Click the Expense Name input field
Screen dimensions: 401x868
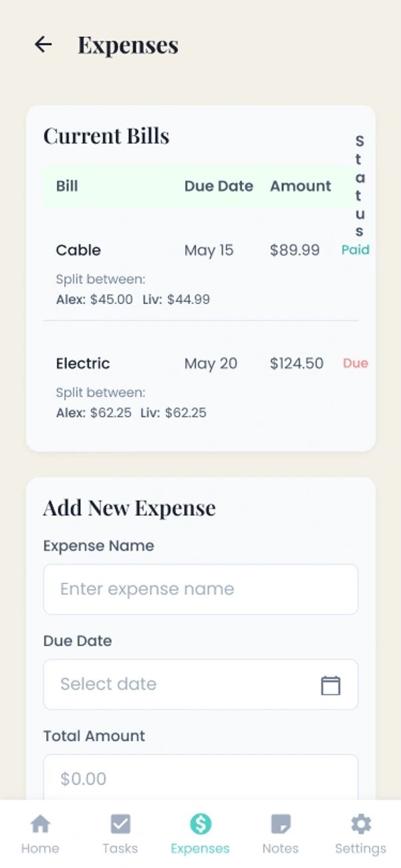pos(200,589)
